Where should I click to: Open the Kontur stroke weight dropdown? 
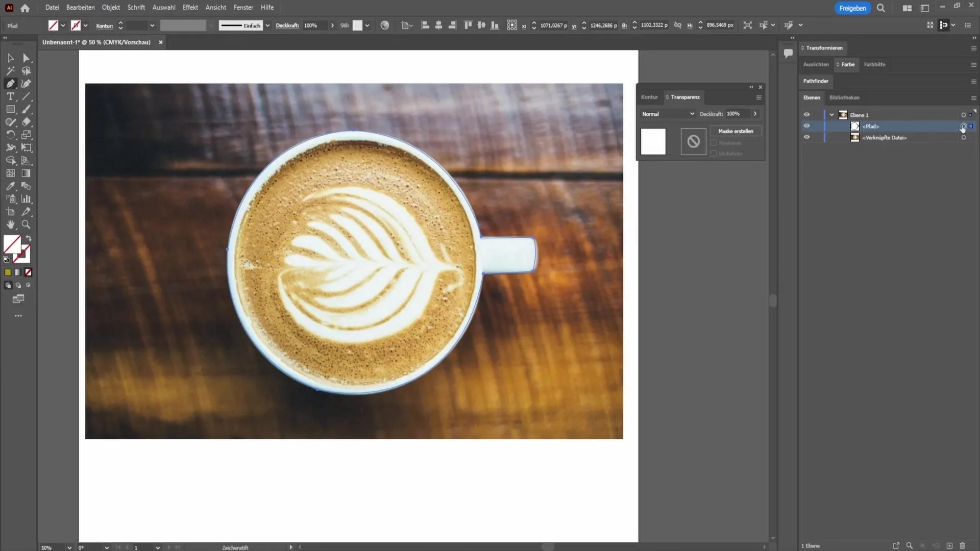click(x=152, y=26)
